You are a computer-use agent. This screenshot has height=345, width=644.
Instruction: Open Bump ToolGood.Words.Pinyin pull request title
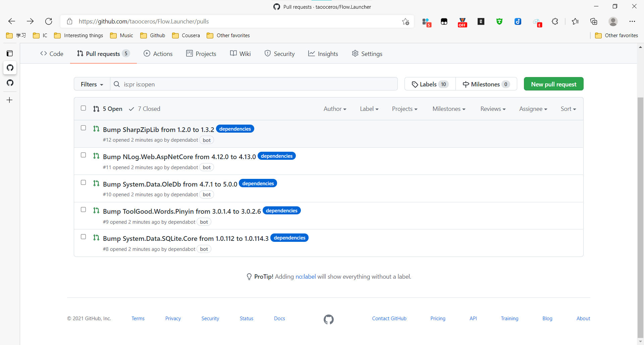182,211
